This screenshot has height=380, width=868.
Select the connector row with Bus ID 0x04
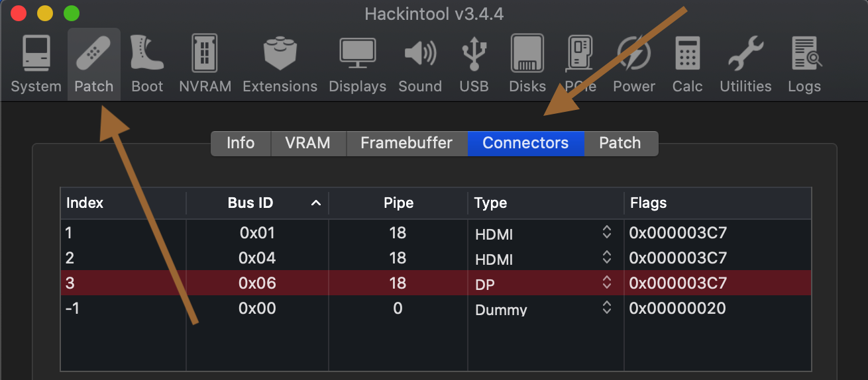(x=257, y=258)
